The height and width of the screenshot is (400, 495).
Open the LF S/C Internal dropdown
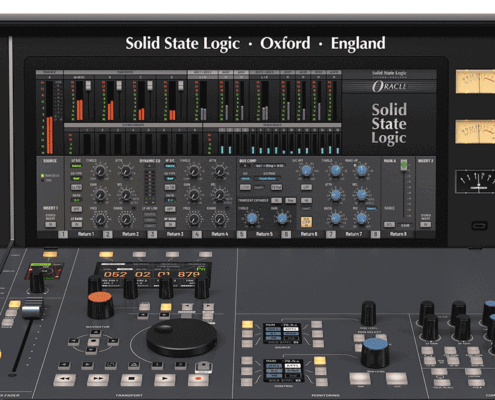[x=77, y=166]
